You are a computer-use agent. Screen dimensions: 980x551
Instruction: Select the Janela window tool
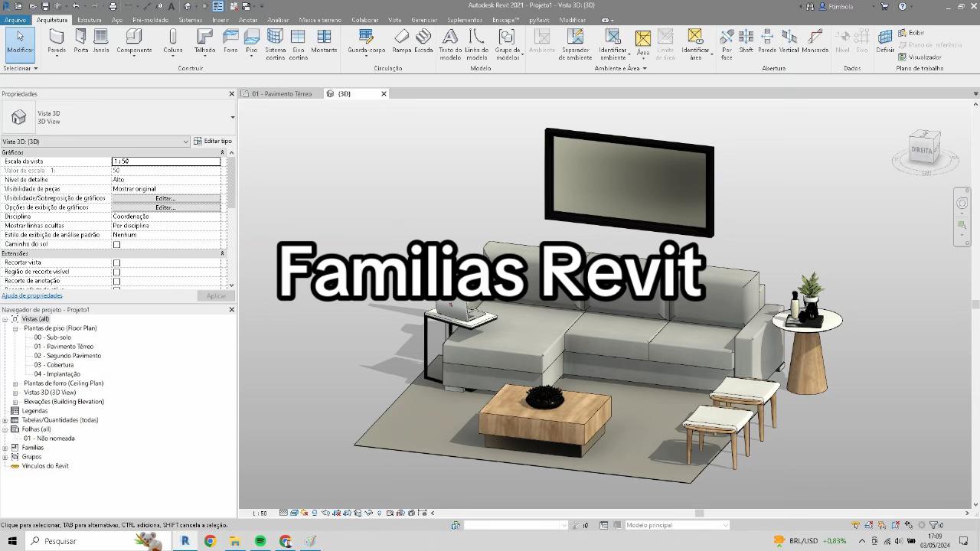tap(100, 41)
